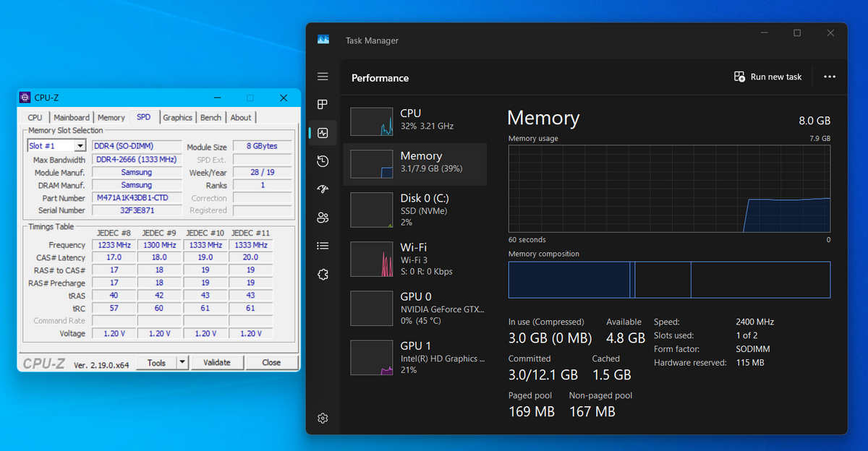Image resolution: width=868 pixels, height=451 pixels.
Task: Click the JEDEC #8 frequency 1233 MHz cell
Action: pos(114,245)
